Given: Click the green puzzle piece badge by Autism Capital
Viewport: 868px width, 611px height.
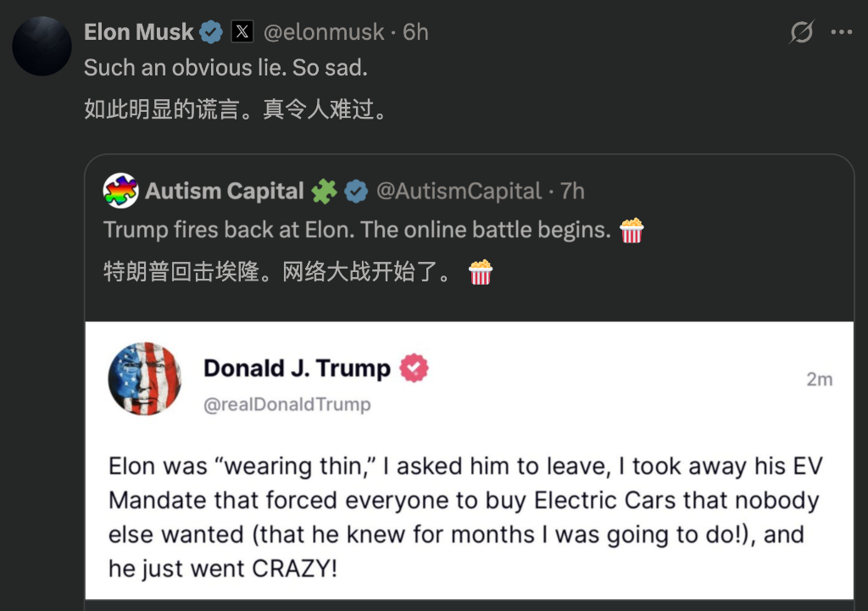Looking at the screenshot, I should (325, 192).
